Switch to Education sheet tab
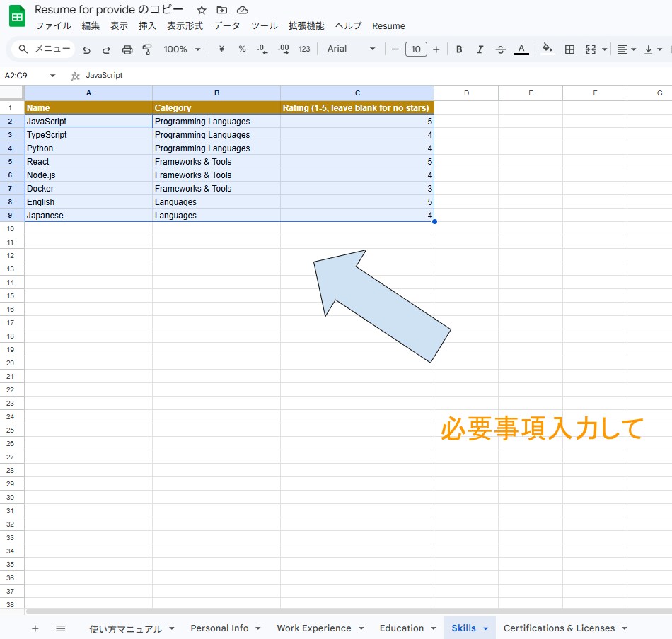The height and width of the screenshot is (639, 672). click(402, 628)
